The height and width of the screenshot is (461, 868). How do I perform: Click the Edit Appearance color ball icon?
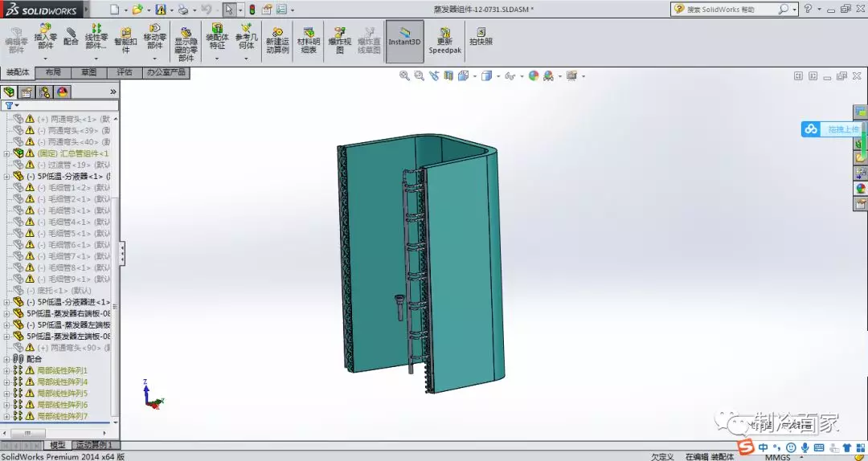point(533,75)
